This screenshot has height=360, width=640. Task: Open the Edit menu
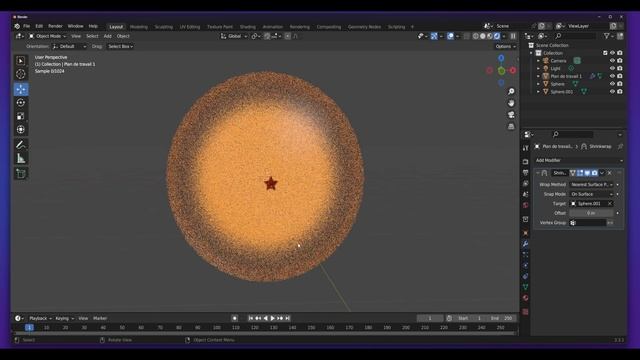(x=39, y=26)
